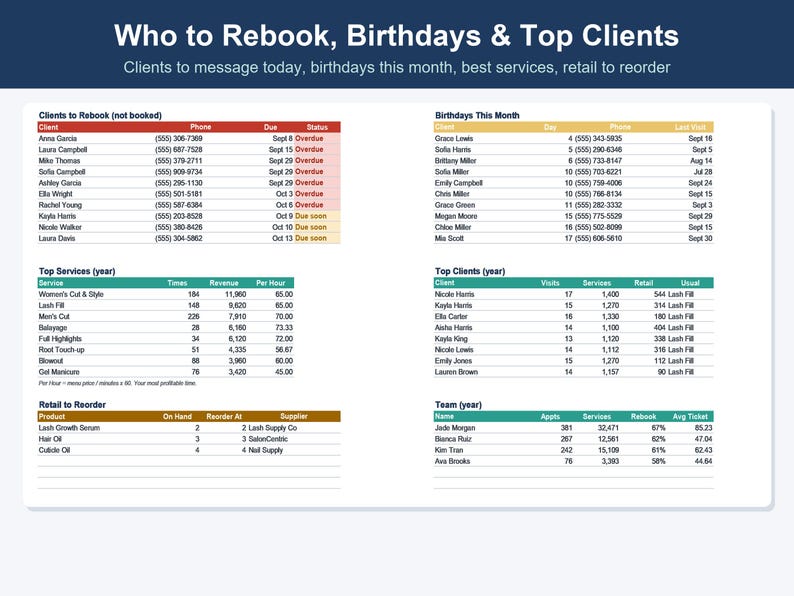This screenshot has width=794, height=596.
Task: Click Nicole Walker in the rebook table
Action: pyautogui.click(x=60, y=227)
